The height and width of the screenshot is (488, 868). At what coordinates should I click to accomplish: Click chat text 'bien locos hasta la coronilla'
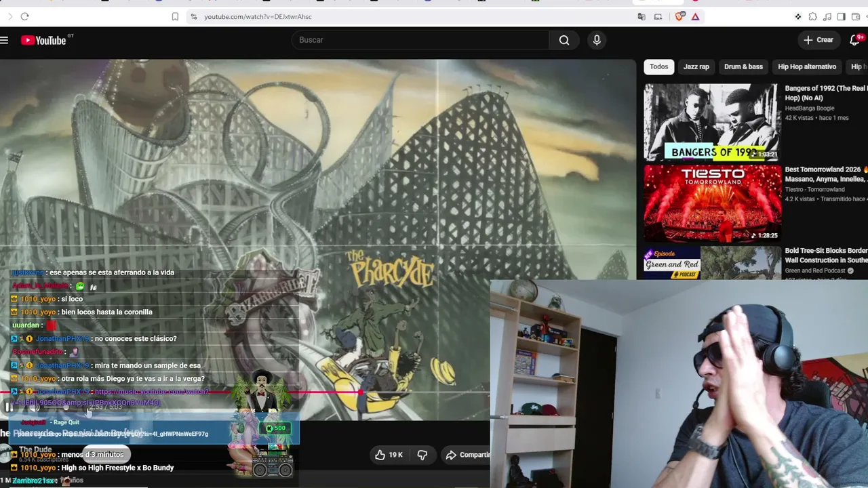click(106, 312)
